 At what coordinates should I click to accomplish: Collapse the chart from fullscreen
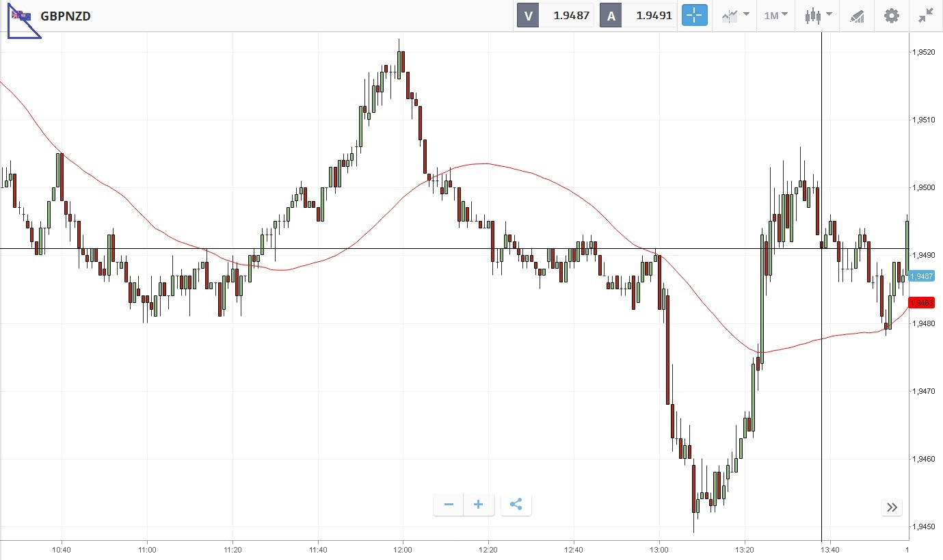(926, 15)
